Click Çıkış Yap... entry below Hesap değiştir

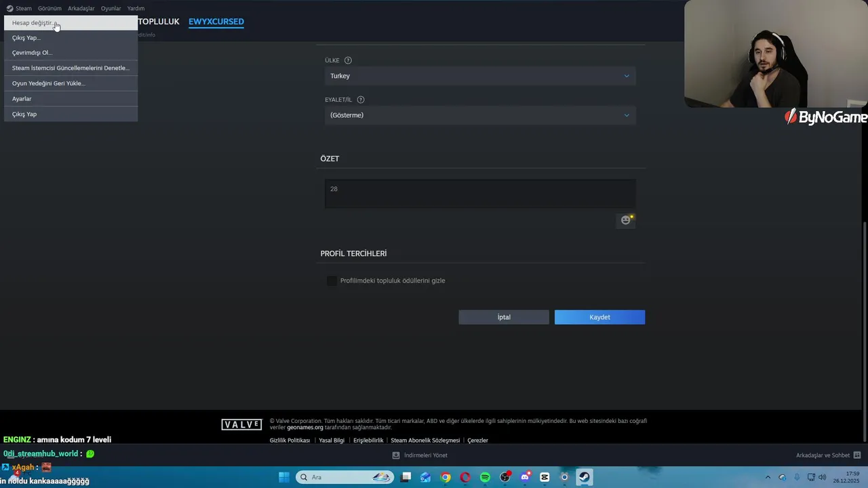tap(71, 38)
